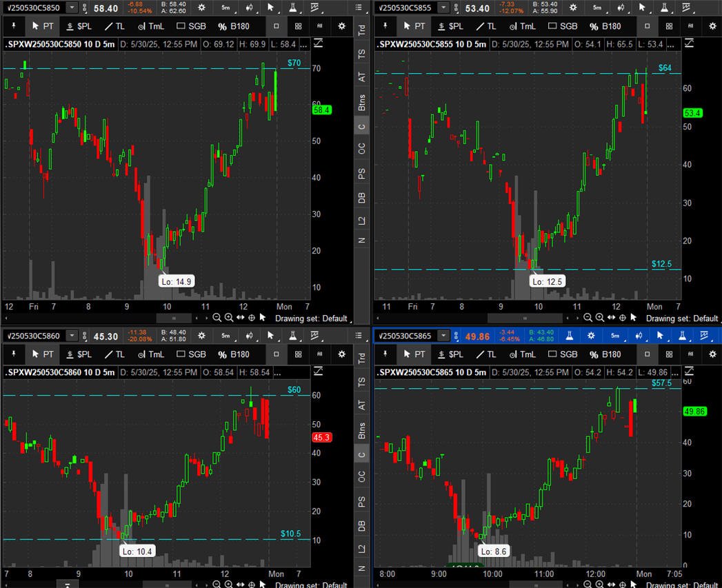Click pan arrows icon under C5850 chart
This screenshot has width=722, height=588.
241,317
